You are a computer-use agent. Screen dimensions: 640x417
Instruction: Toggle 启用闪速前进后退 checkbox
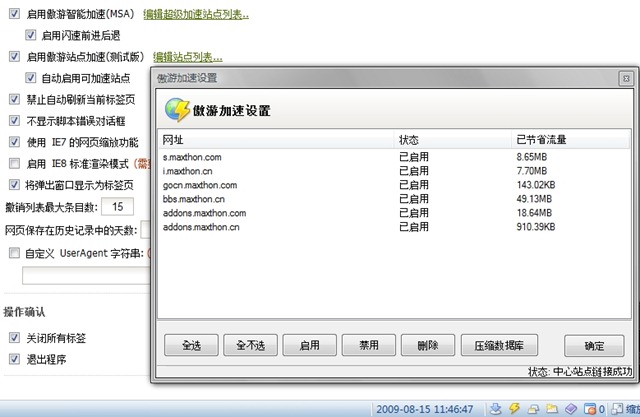pyautogui.click(x=31, y=35)
